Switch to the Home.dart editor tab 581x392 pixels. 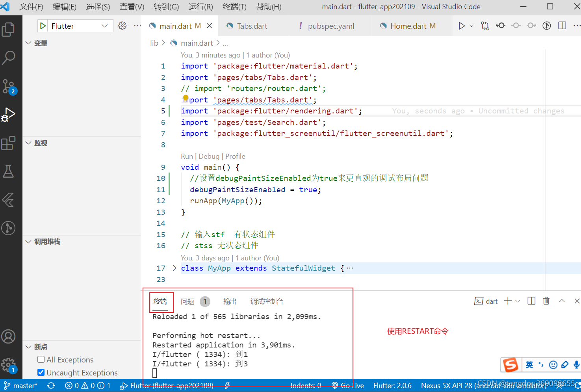tap(413, 26)
